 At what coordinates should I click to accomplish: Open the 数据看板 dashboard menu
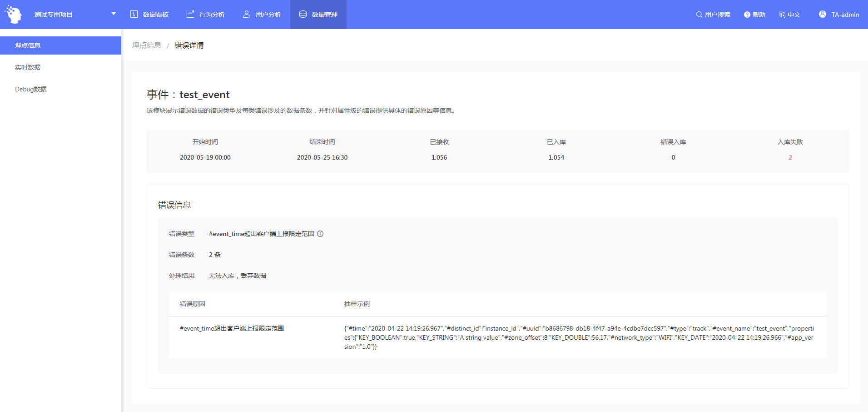[149, 15]
